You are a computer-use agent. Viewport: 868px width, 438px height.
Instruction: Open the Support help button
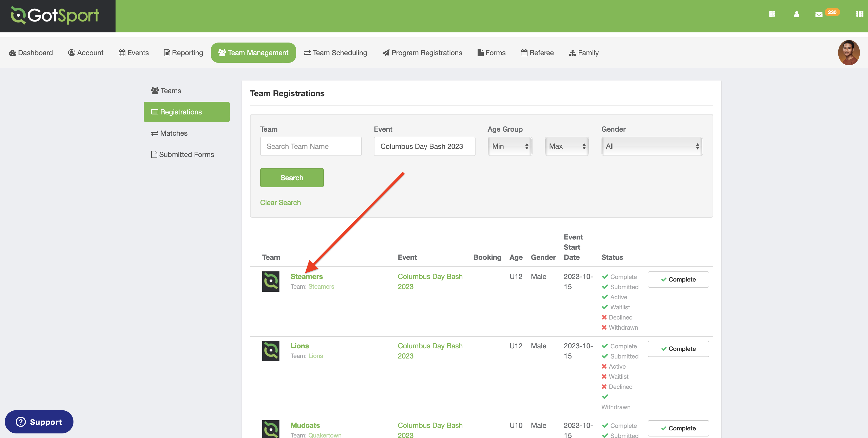coord(39,422)
